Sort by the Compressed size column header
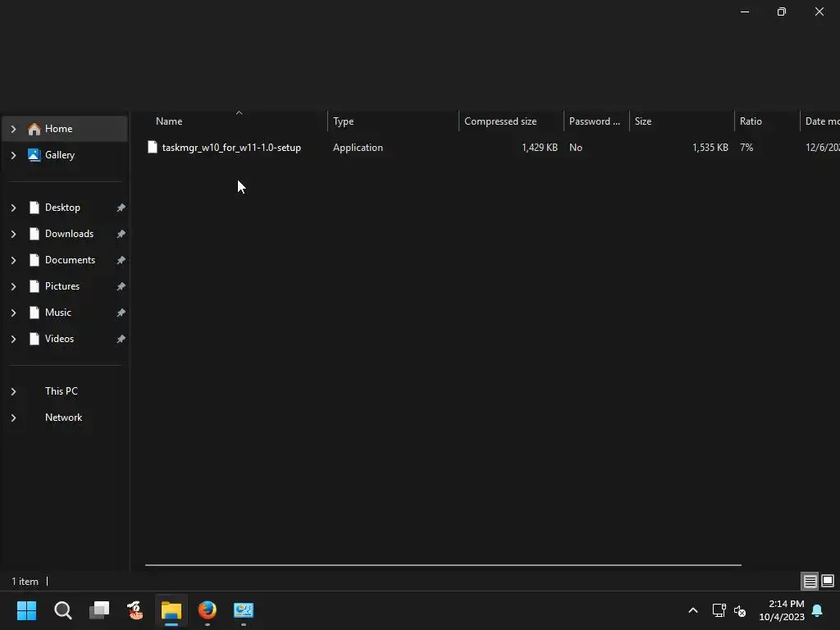Screen dimensions: 840x630 [511, 121]
